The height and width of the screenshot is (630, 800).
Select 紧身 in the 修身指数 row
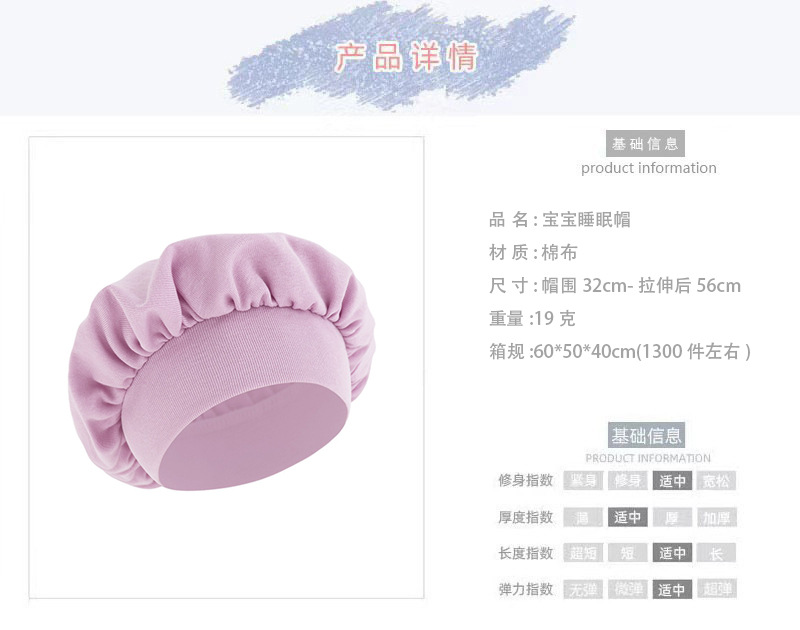(583, 481)
